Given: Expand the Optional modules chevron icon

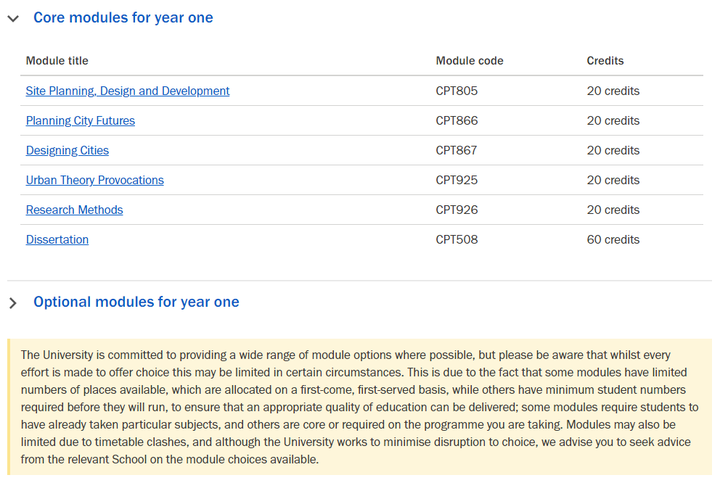Looking at the screenshot, I should point(13,303).
